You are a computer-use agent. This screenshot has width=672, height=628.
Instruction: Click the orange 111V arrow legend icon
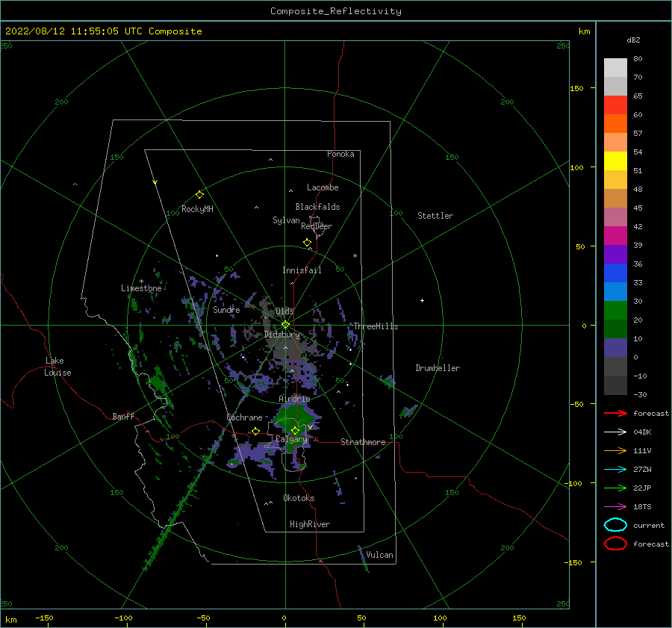(x=615, y=450)
